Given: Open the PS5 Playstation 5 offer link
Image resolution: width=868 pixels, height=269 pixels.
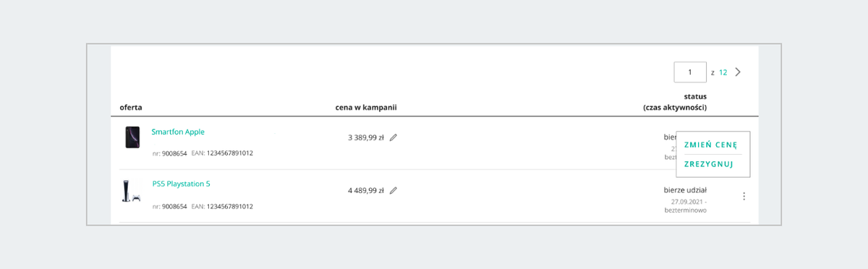Looking at the screenshot, I should tap(181, 184).
